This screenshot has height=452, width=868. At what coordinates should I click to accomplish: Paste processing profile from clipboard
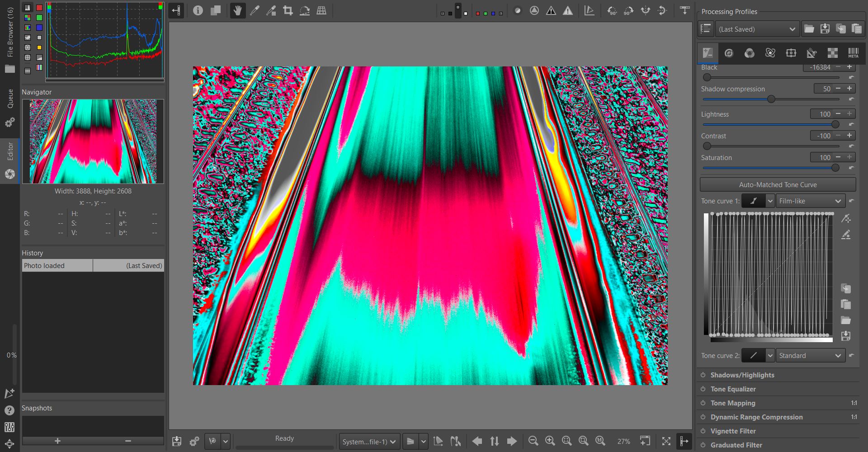tap(857, 29)
